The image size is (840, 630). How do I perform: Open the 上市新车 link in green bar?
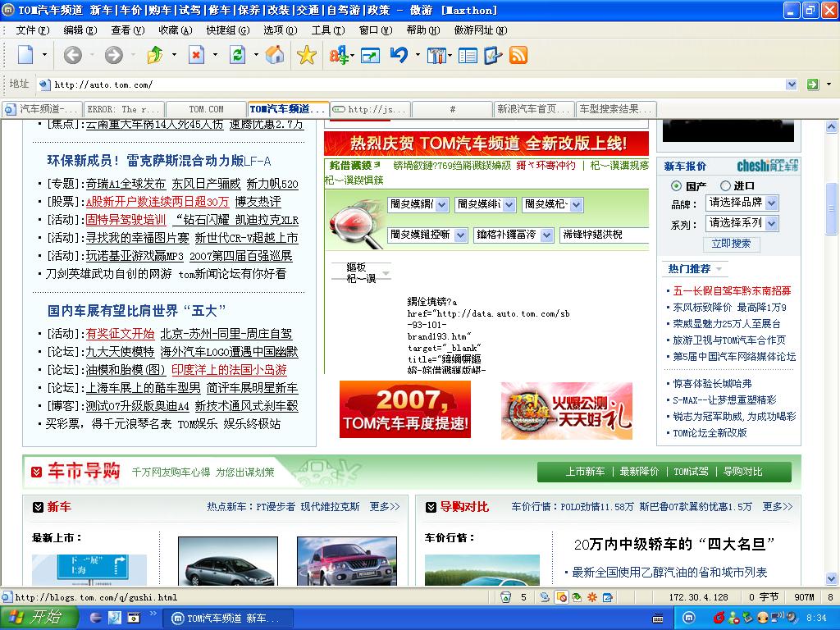585,472
